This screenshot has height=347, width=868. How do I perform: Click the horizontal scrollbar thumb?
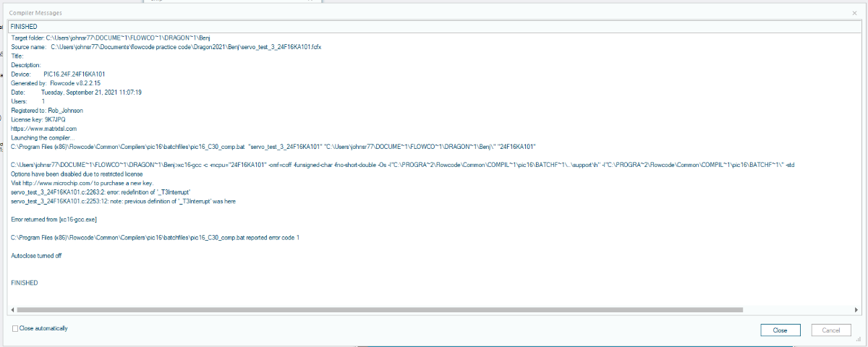pyautogui.click(x=378, y=309)
